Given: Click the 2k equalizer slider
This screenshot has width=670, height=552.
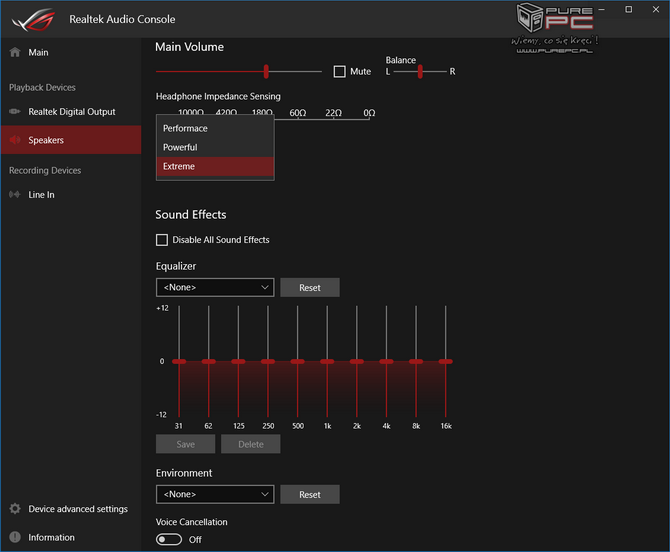Looking at the screenshot, I should 357,361.
